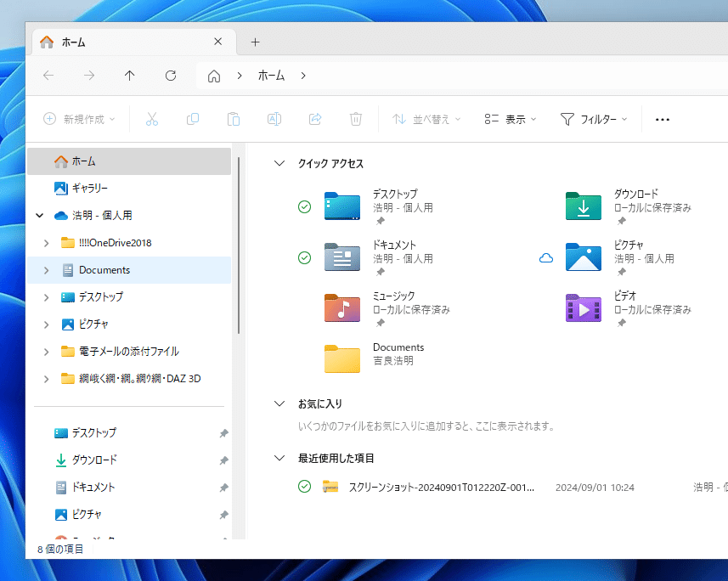The image size is (728, 581).
Task: Select 浩明 - 個人用 OneDrive item
Action: click(x=129, y=216)
